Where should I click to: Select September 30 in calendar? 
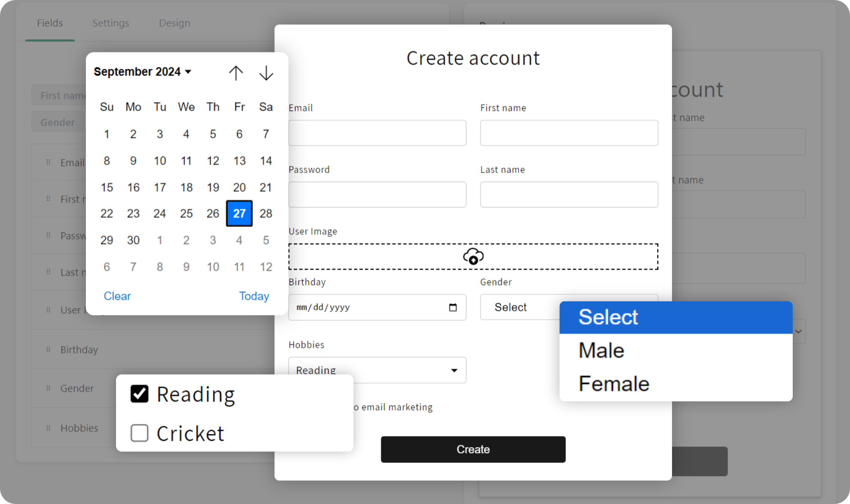[133, 240]
